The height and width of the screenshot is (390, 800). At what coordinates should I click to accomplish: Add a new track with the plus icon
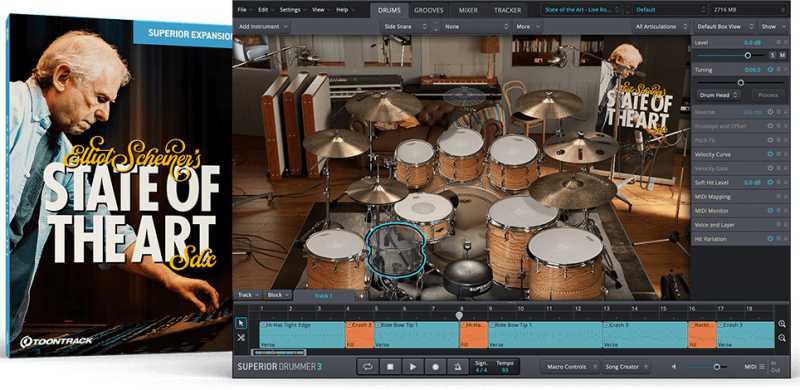pyautogui.click(x=362, y=296)
